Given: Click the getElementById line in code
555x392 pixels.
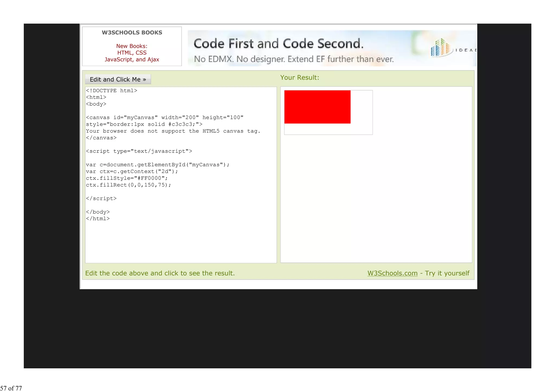Looking at the screenshot, I should click(157, 165).
